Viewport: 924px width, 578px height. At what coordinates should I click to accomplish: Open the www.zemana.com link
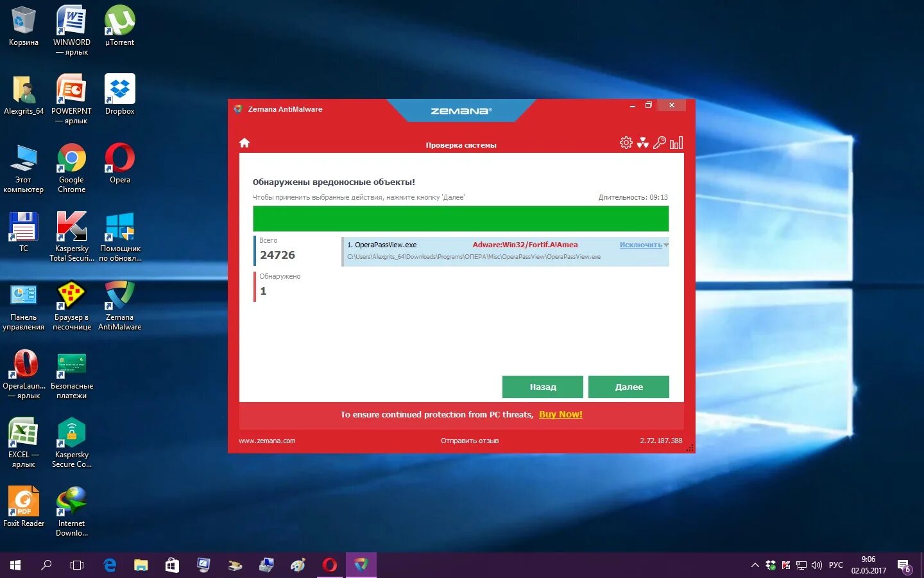click(x=267, y=441)
